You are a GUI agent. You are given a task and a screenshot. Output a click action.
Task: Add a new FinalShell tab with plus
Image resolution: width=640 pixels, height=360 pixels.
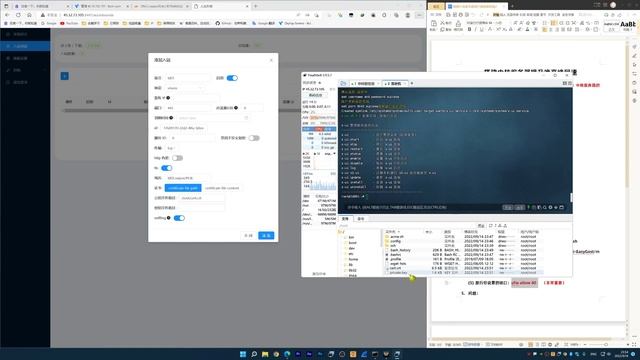click(412, 83)
